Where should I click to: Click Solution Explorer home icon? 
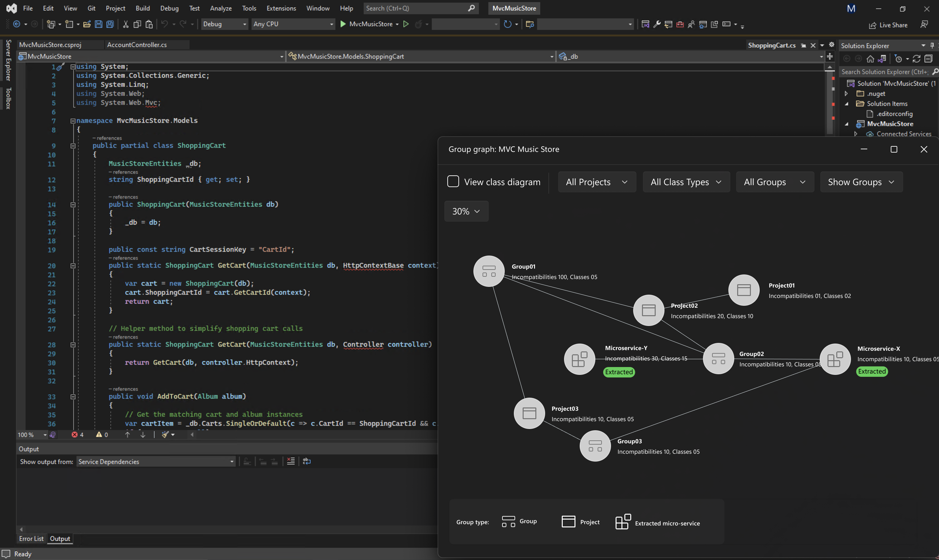870,59
